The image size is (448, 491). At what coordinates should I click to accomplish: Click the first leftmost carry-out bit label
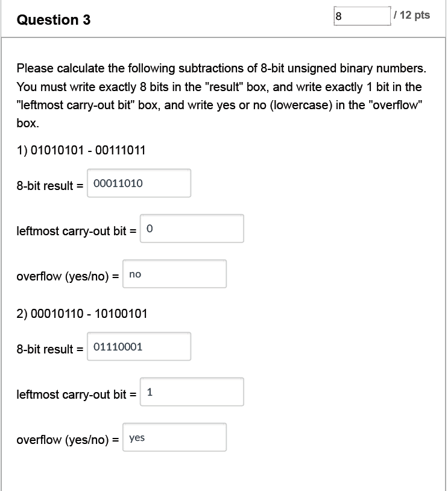[75, 231]
